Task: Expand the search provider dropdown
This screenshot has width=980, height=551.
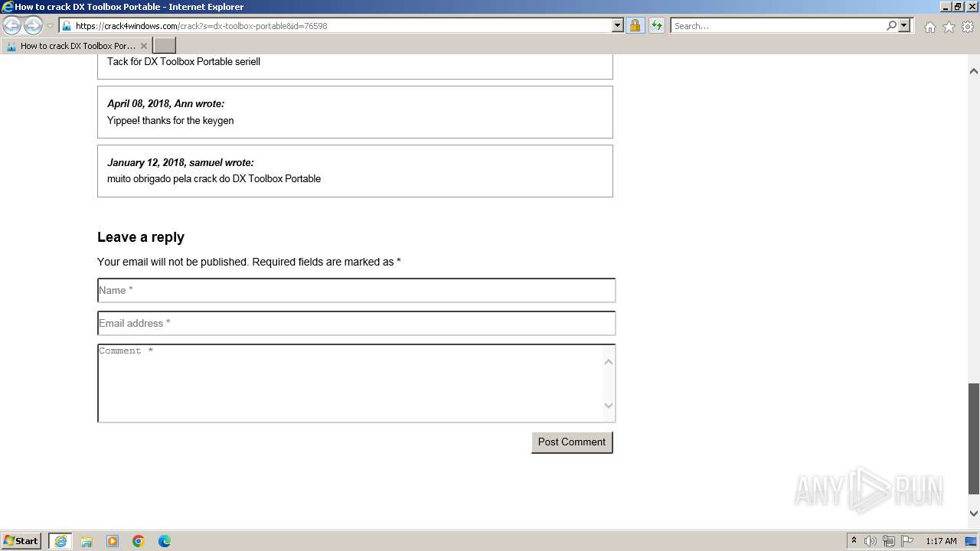Action: click(904, 25)
